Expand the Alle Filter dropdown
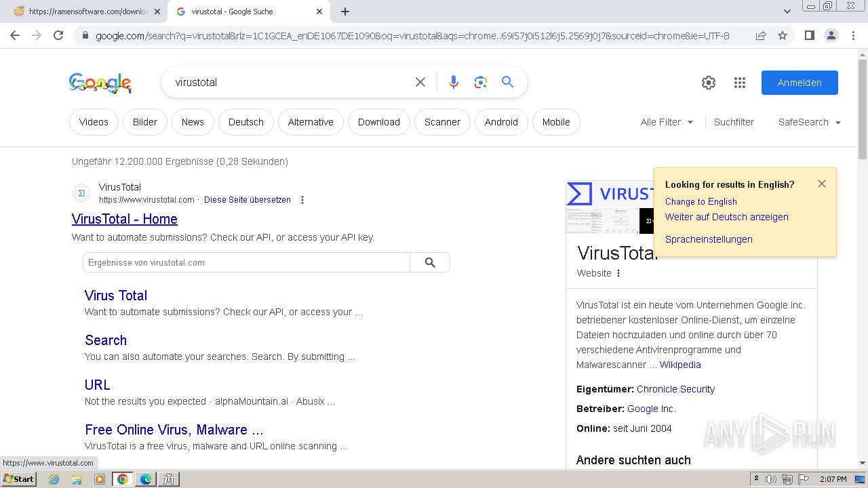The width and height of the screenshot is (868, 488). coord(667,122)
